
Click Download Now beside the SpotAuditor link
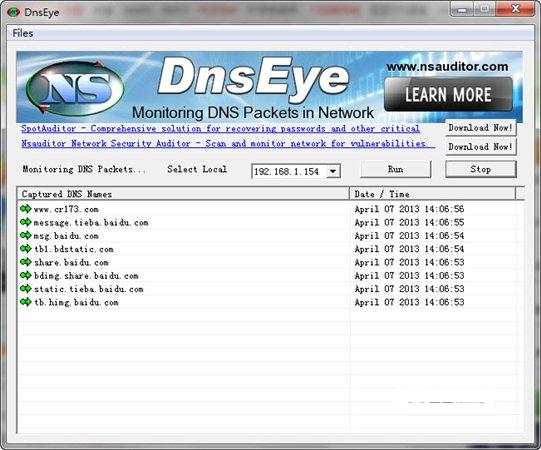481,128
